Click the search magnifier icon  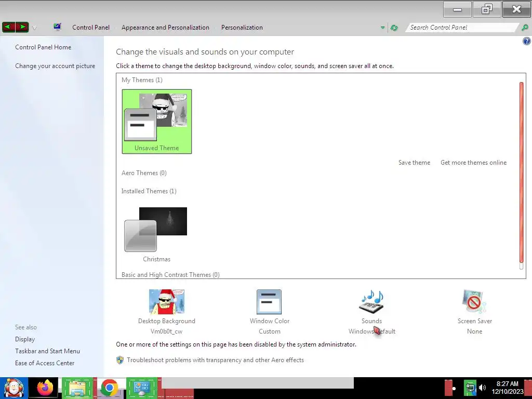(525, 28)
